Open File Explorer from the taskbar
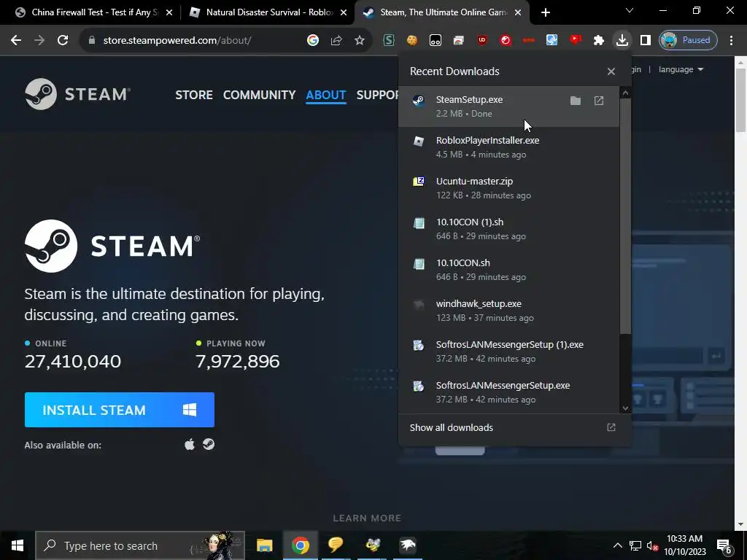 point(264,545)
